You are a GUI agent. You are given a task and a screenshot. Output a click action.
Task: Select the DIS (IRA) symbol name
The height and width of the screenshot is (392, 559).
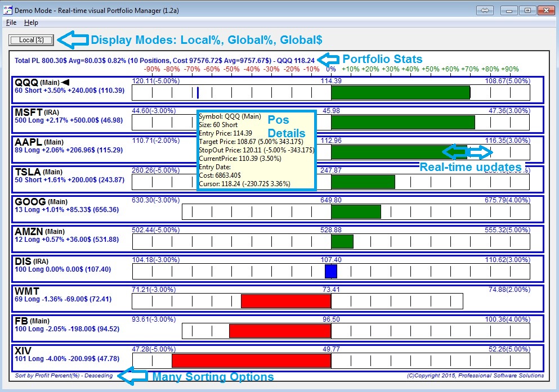click(x=32, y=262)
